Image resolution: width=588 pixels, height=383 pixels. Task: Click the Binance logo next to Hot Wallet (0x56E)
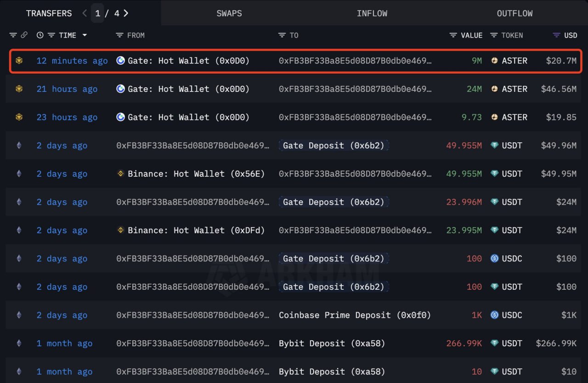pyautogui.click(x=120, y=174)
